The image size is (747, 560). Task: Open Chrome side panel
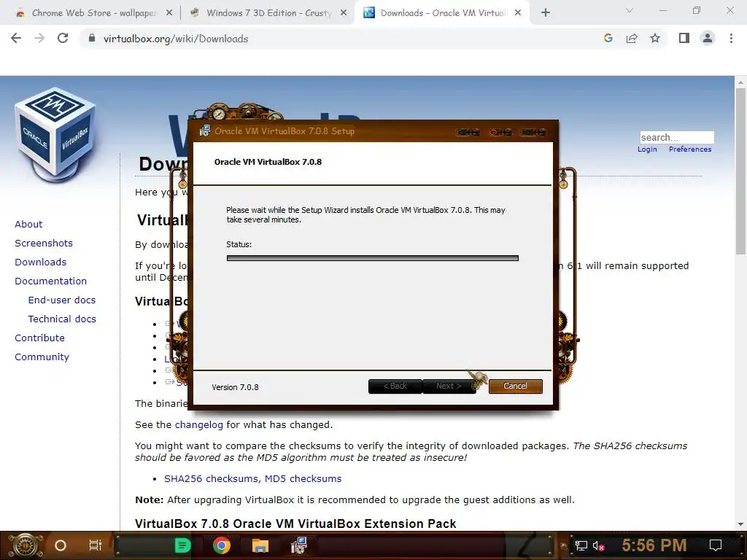[684, 38]
